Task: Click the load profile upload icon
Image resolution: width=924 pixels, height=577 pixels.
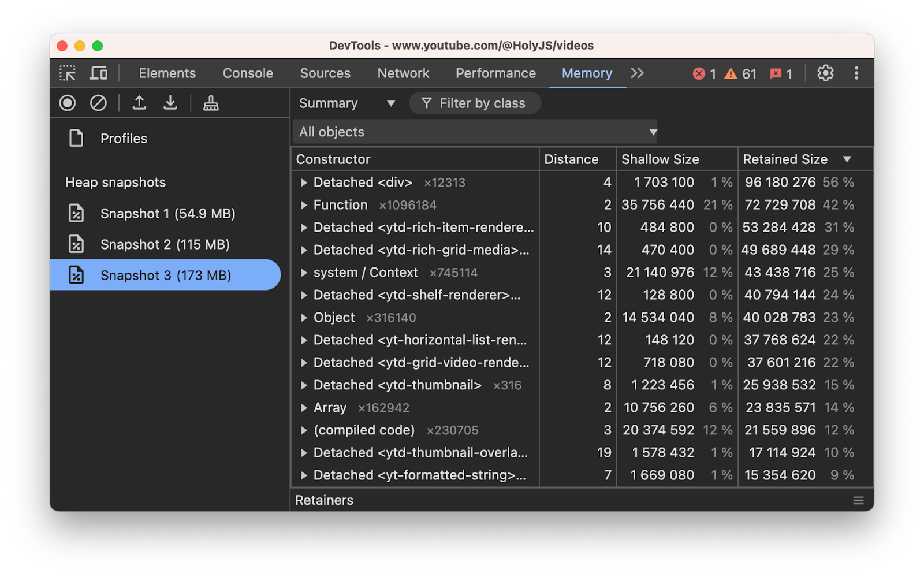Action: click(139, 103)
